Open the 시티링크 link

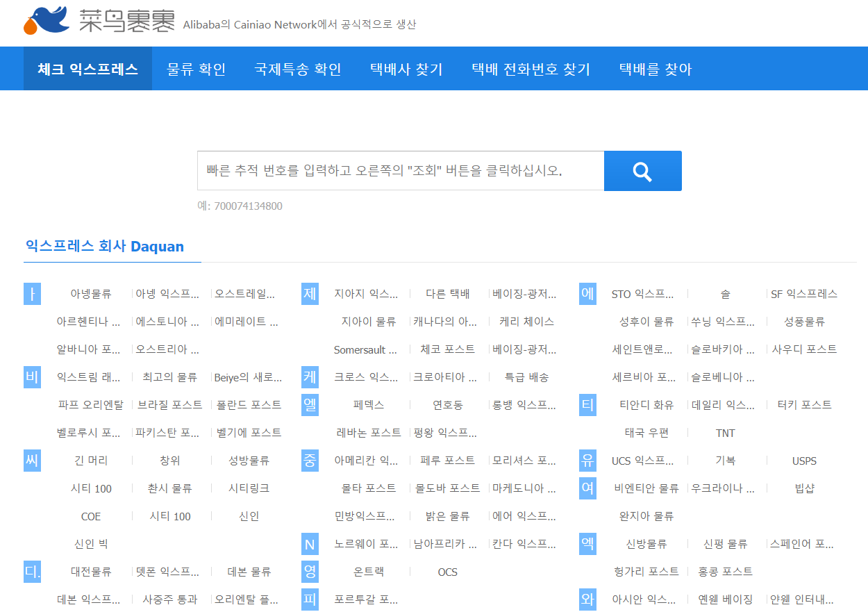(x=249, y=488)
